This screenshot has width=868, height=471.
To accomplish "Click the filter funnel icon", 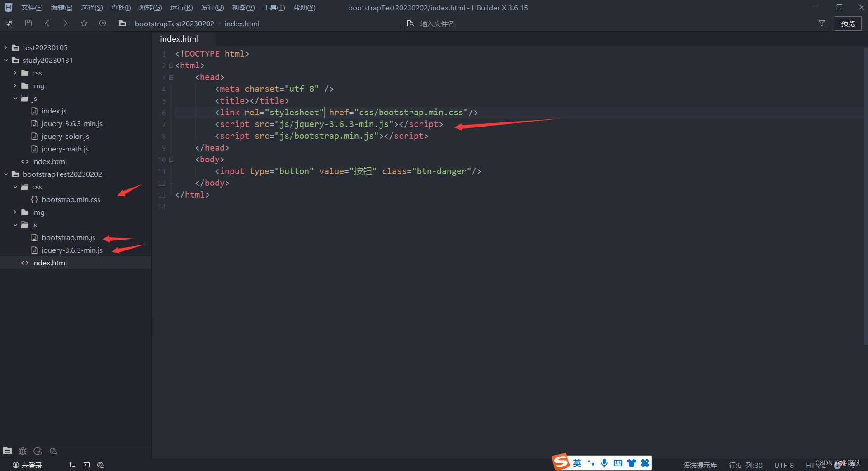I will (x=821, y=23).
